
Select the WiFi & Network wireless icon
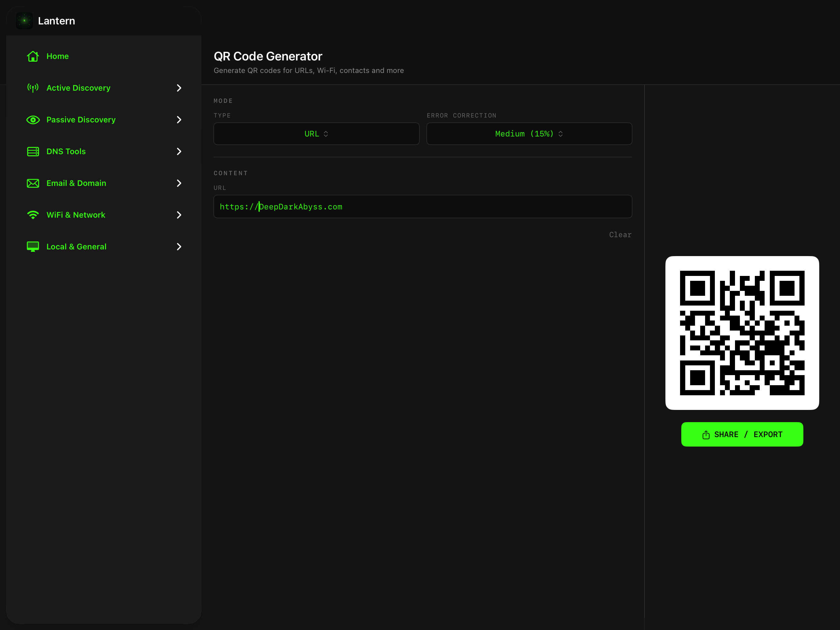[33, 215]
